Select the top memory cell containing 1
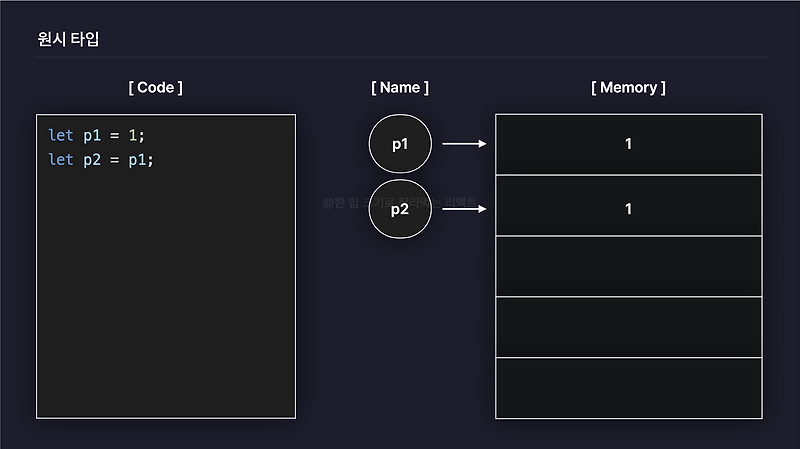 (628, 144)
